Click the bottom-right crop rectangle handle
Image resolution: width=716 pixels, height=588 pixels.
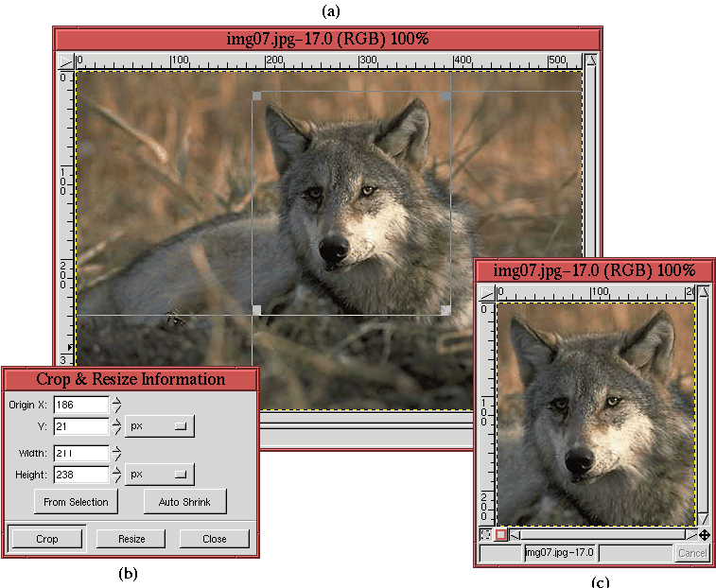click(445, 309)
